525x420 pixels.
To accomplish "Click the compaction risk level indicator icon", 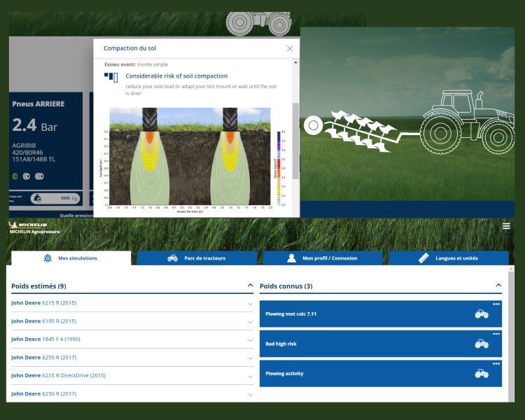I will tap(111, 77).
